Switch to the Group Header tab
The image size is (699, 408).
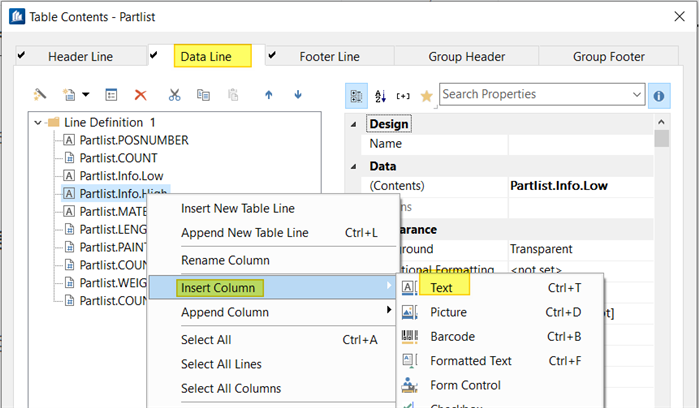[467, 57]
